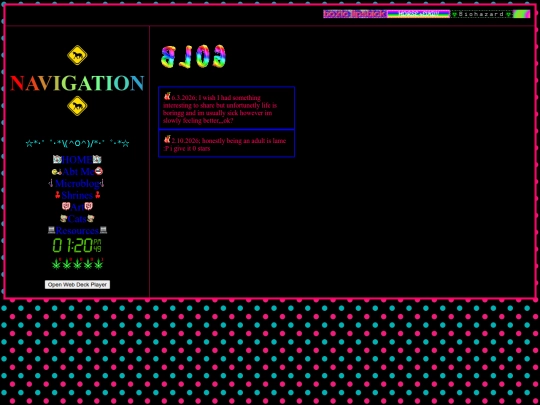Click the rainbow NAVIGATION heading

tap(77, 83)
